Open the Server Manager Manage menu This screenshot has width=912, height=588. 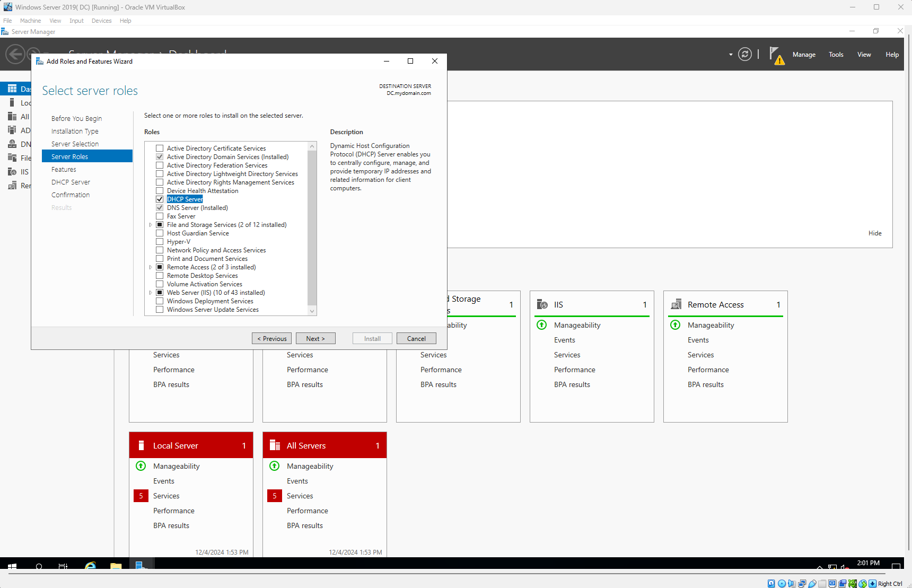804,55
